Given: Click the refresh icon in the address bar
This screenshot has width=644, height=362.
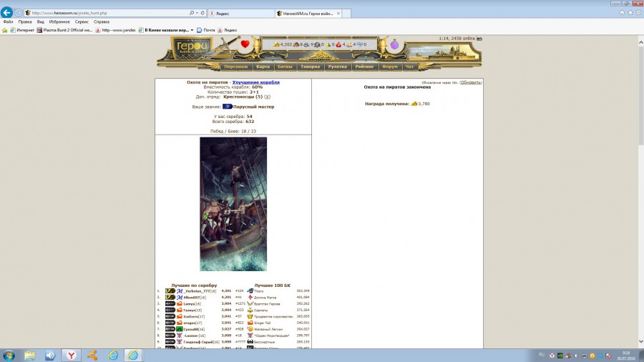Looking at the screenshot, I should pyautogui.click(x=203, y=13).
